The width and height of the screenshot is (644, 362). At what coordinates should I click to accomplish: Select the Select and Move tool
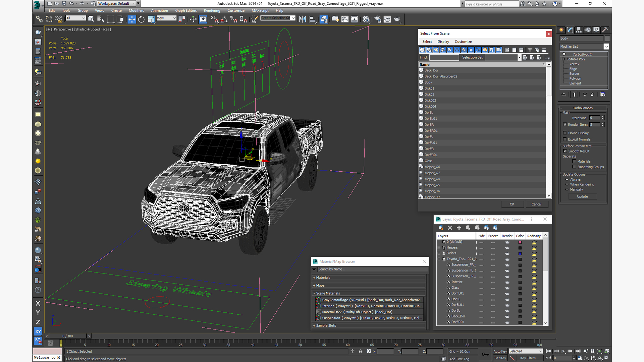[x=131, y=19]
